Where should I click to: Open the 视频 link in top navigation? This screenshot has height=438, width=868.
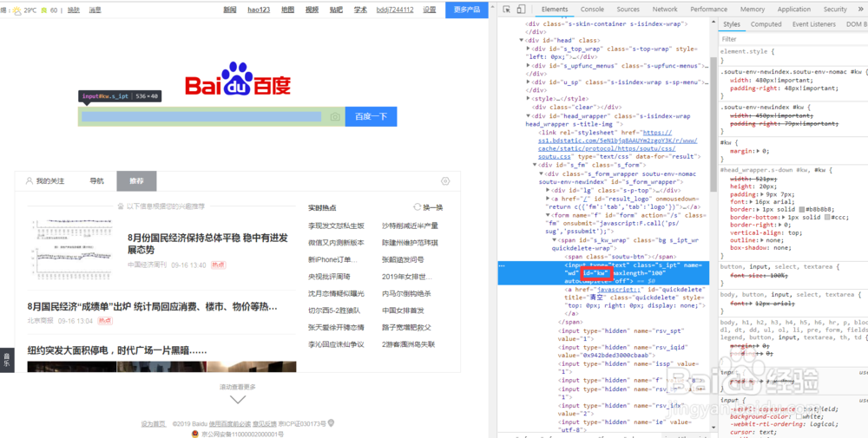pos(312,10)
